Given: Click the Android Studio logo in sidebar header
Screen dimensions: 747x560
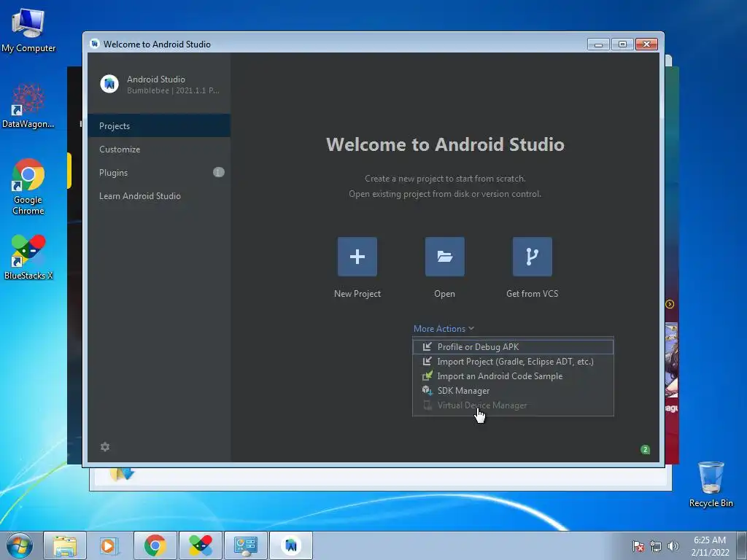Looking at the screenshot, I should (x=109, y=84).
